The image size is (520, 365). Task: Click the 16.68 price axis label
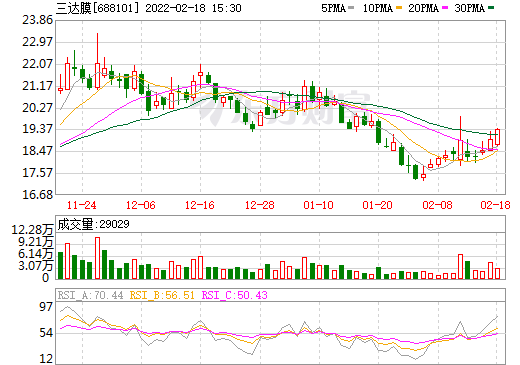[x=37, y=194]
